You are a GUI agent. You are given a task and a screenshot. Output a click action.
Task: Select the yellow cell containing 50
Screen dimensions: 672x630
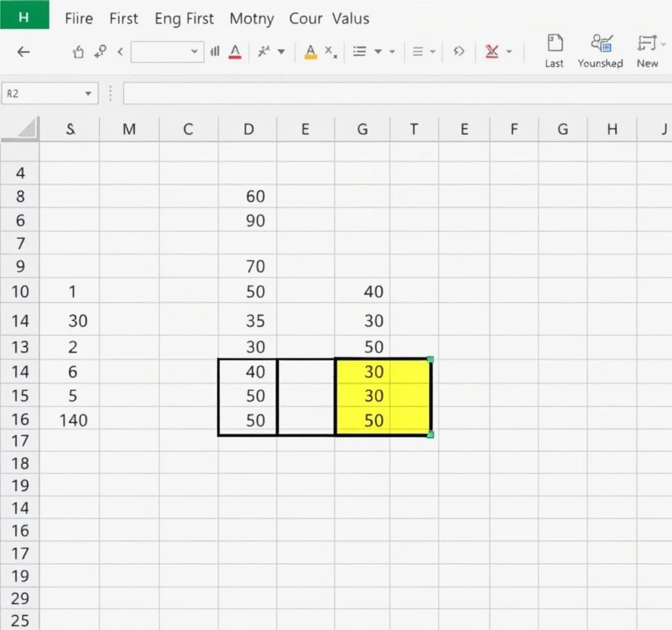tap(373, 421)
